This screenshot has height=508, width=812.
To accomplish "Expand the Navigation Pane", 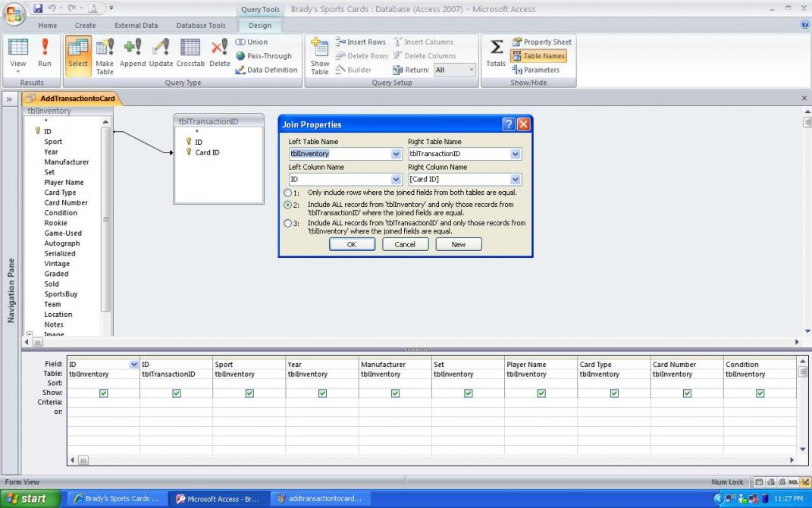I will pos(9,99).
